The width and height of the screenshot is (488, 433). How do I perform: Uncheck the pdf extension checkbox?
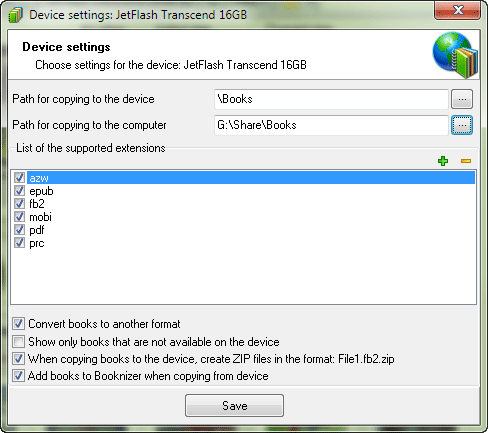pos(19,230)
